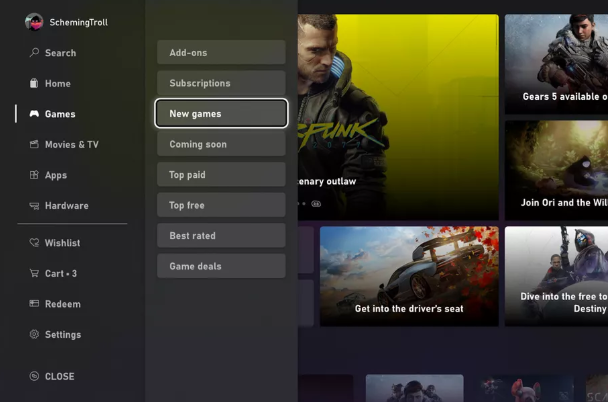The image size is (608, 402).
Task: Open Movies & TV icon
Action: point(34,144)
